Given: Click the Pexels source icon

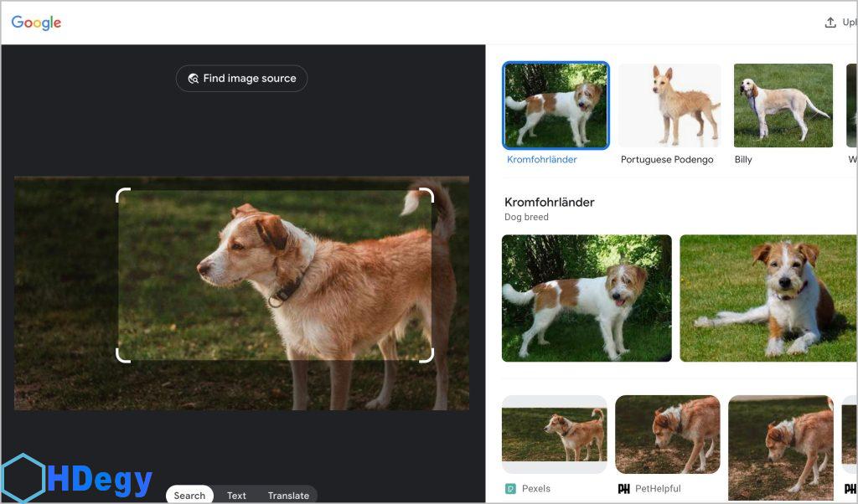Looking at the screenshot, I should click(x=510, y=488).
